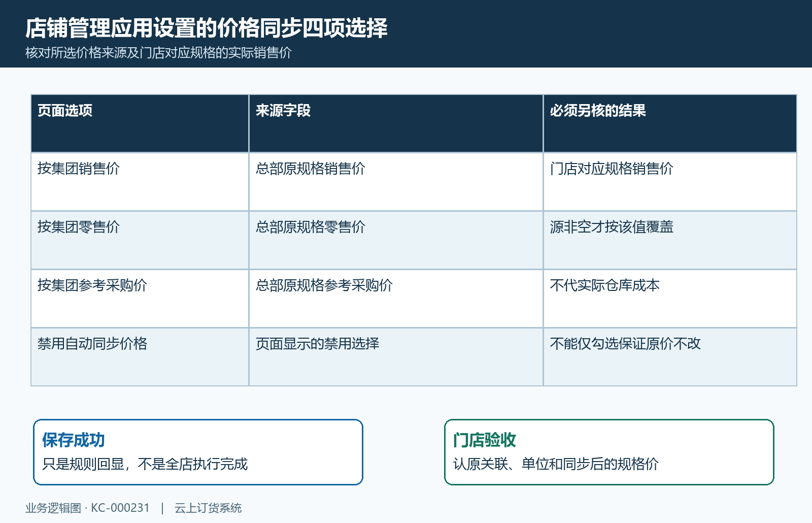The width and height of the screenshot is (812, 523).
Task: Select the subtitle 核对所选价格来源及门店对应规格的实际销售价
Action: pyautogui.click(x=158, y=53)
